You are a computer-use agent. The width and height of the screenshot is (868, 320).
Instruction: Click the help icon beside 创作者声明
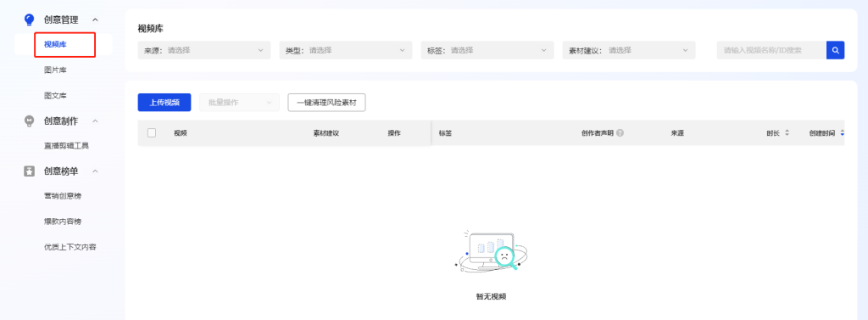tap(620, 133)
